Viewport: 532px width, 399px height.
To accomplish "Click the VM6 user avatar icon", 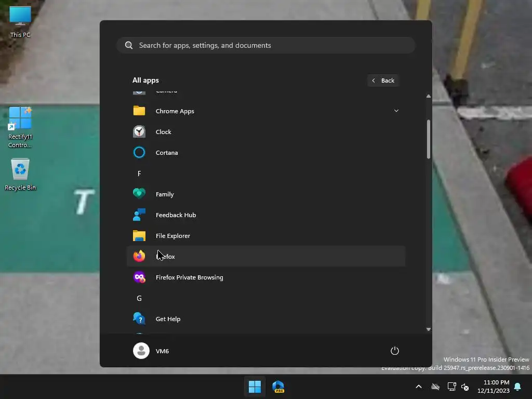I will pos(141,351).
